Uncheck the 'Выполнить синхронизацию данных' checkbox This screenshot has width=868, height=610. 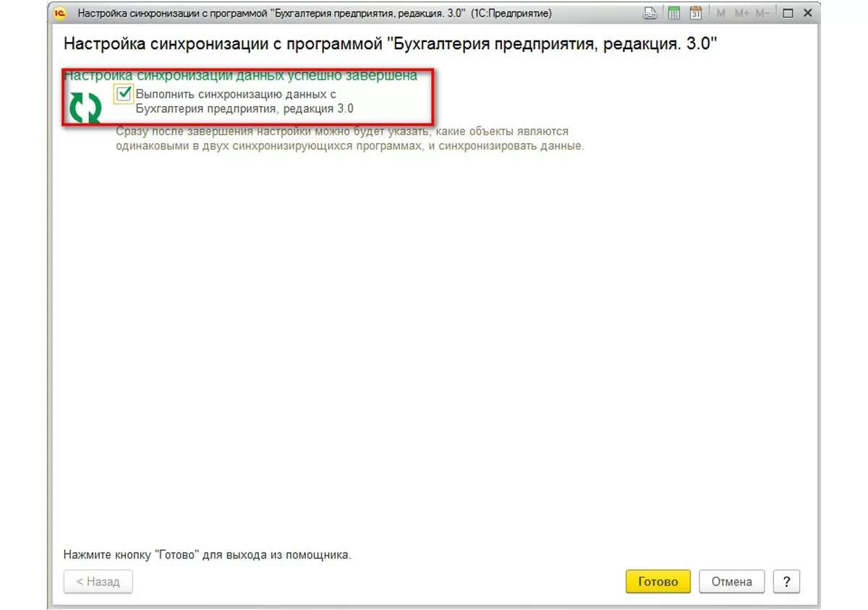(124, 93)
